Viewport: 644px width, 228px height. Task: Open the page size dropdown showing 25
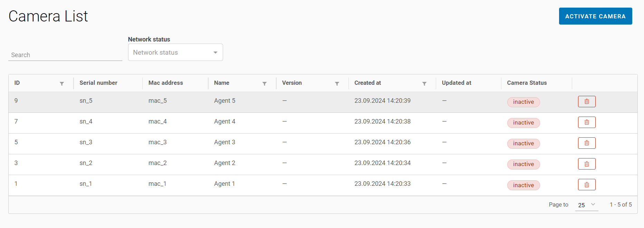tap(586, 205)
